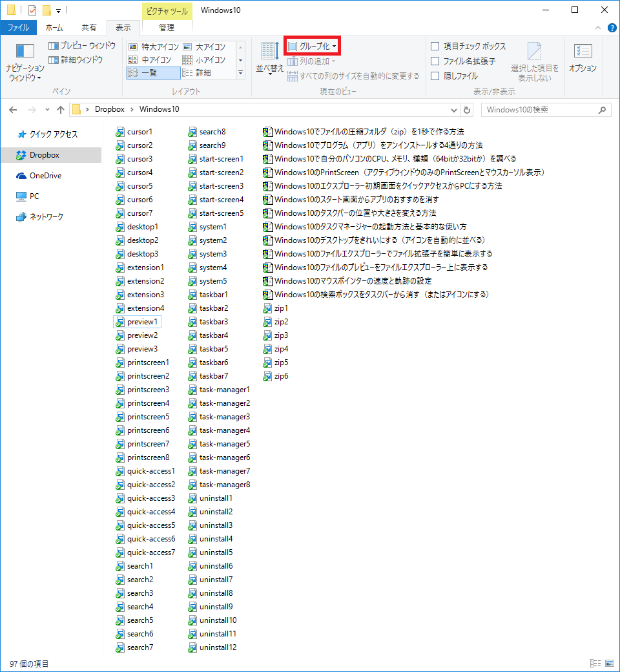Click the up-arrow parent folder button
Image resolution: width=620 pixels, height=672 pixels.
click(x=60, y=110)
